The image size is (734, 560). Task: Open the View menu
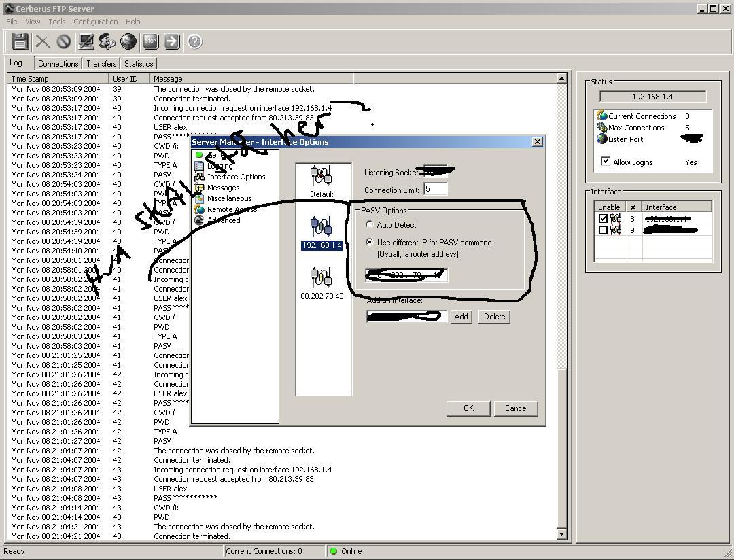coord(33,22)
